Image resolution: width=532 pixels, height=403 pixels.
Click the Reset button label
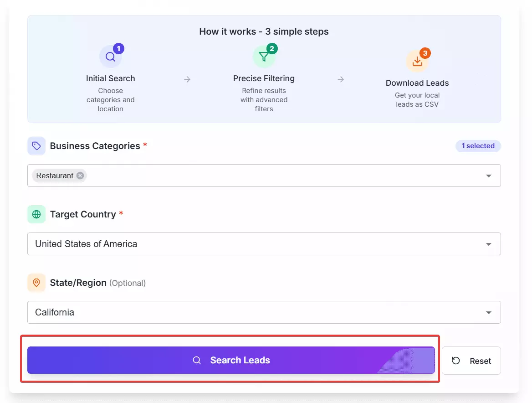click(481, 361)
